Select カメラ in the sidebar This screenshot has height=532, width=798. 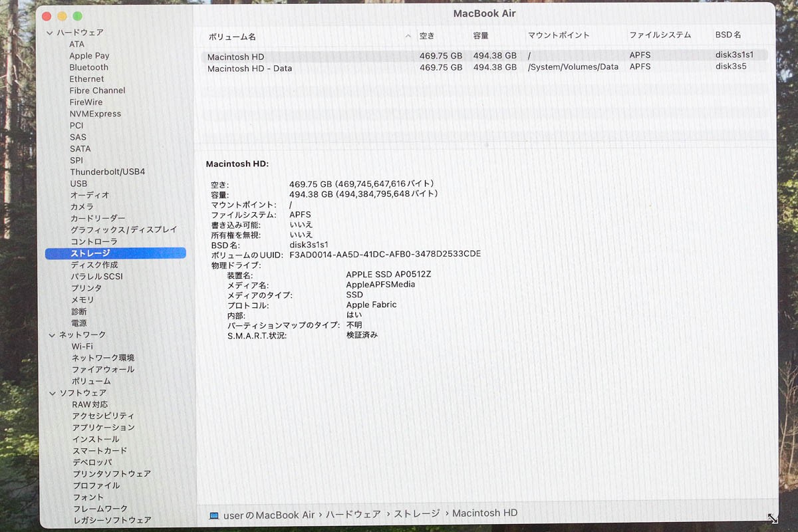82,207
